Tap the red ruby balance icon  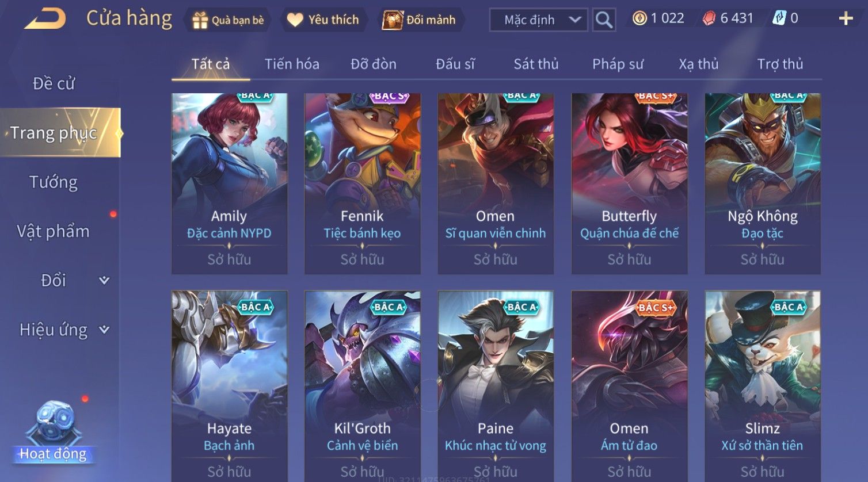pyautogui.click(x=709, y=18)
